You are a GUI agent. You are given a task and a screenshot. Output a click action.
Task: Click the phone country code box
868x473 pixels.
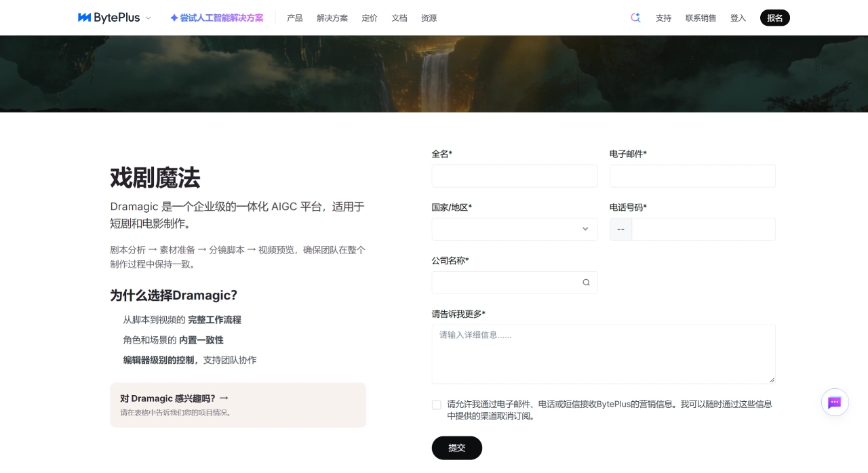tap(620, 229)
